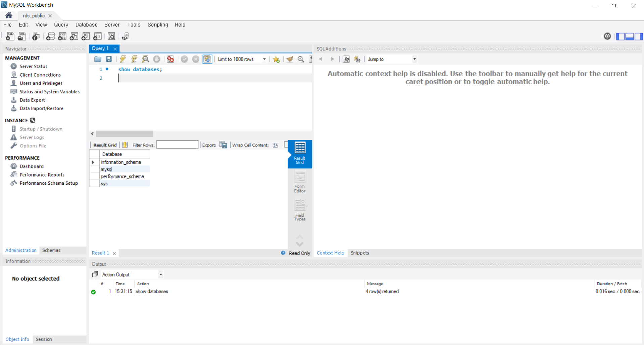Image resolution: width=644 pixels, height=345 pixels.
Task: Click into the Filter Rows input
Action: [177, 145]
